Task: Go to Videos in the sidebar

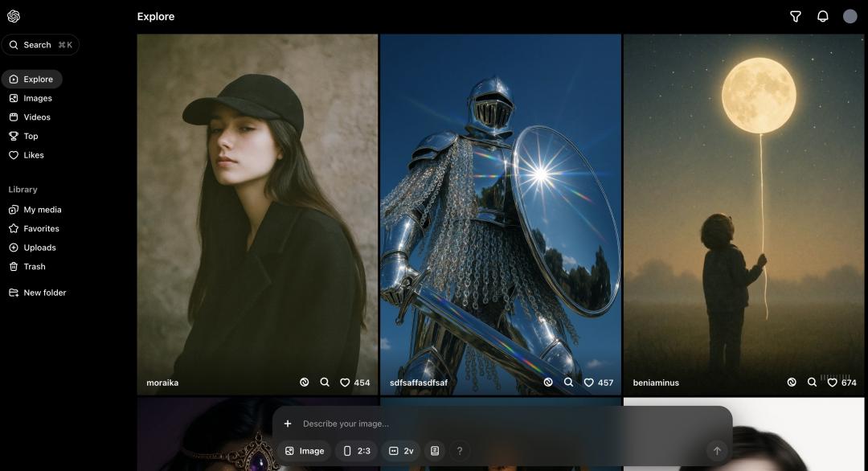Action: (x=37, y=117)
